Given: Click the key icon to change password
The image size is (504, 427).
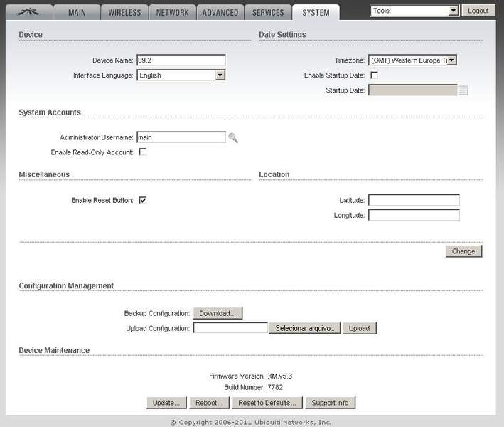Looking at the screenshot, I should point(233,138).
